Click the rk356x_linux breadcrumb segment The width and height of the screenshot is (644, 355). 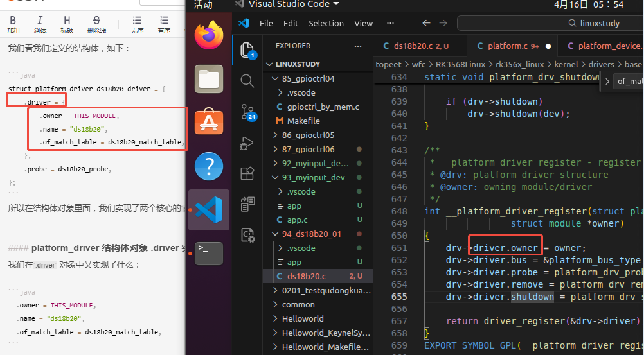click(519, 64)
